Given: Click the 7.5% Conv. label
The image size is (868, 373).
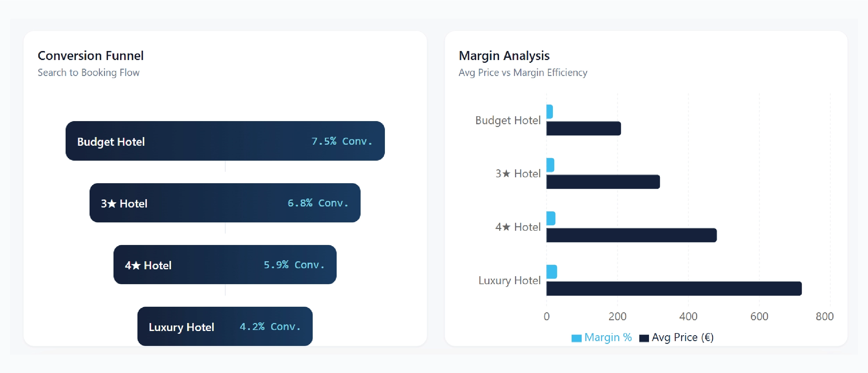Looking at the screenshot, I should point(342,141).
